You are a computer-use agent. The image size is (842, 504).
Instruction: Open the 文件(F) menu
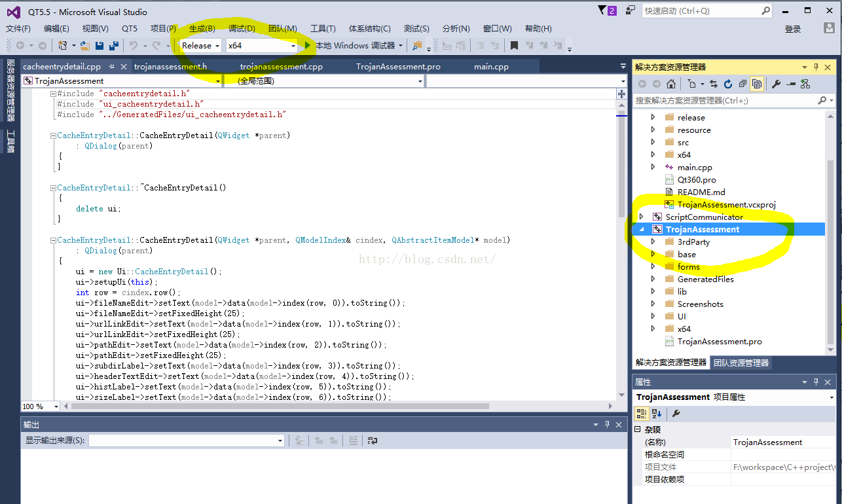pyautogui.click(x=18, y=29)
